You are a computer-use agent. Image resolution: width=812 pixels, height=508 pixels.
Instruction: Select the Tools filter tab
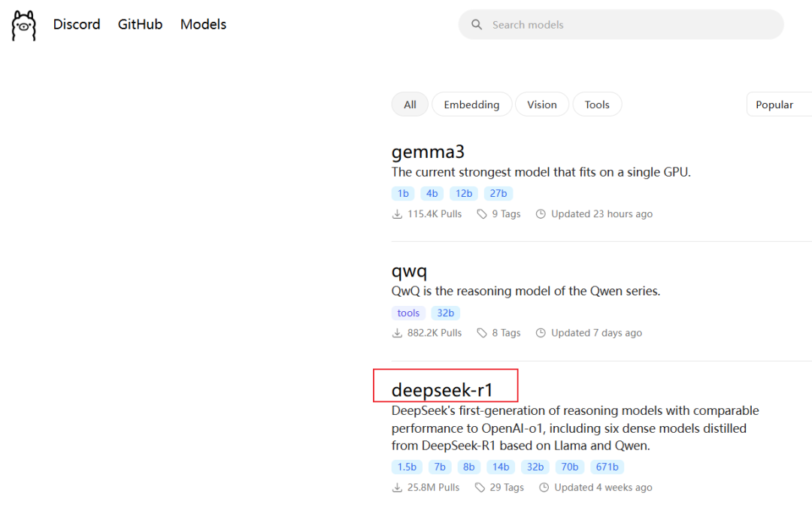[597, 104]
